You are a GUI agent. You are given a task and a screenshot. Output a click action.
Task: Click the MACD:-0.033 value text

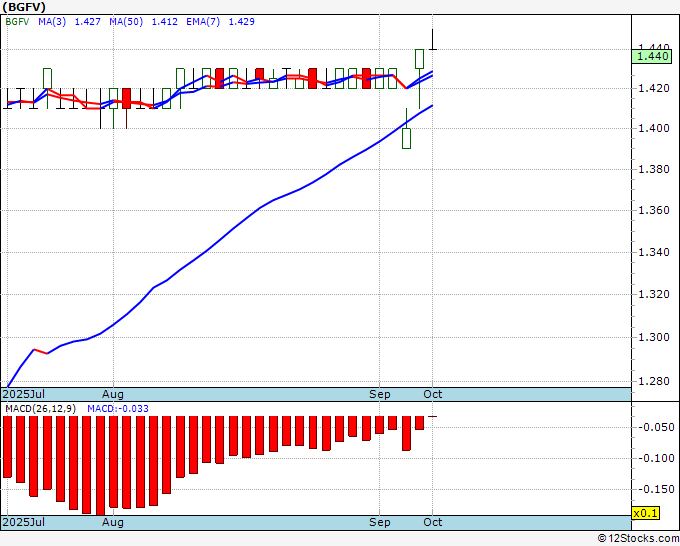(x=118, y=409)
